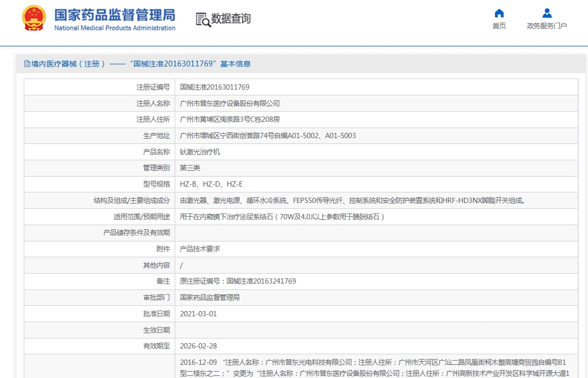Click expiry date 2026-02-28
Viewport: 588px width, 378px height.
coord(198,346)
